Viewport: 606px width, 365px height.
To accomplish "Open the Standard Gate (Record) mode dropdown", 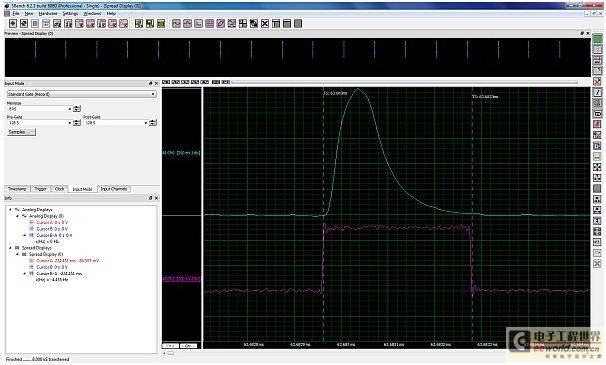I will point(82,94).
